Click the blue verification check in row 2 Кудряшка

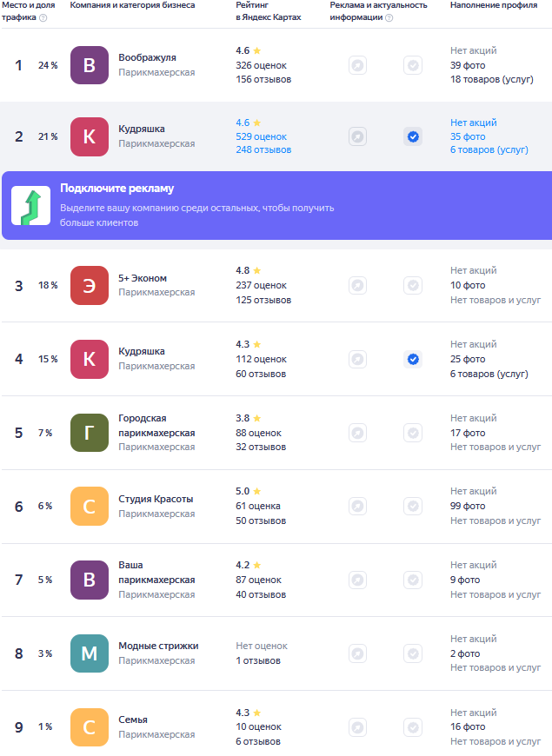click(413, 136)
